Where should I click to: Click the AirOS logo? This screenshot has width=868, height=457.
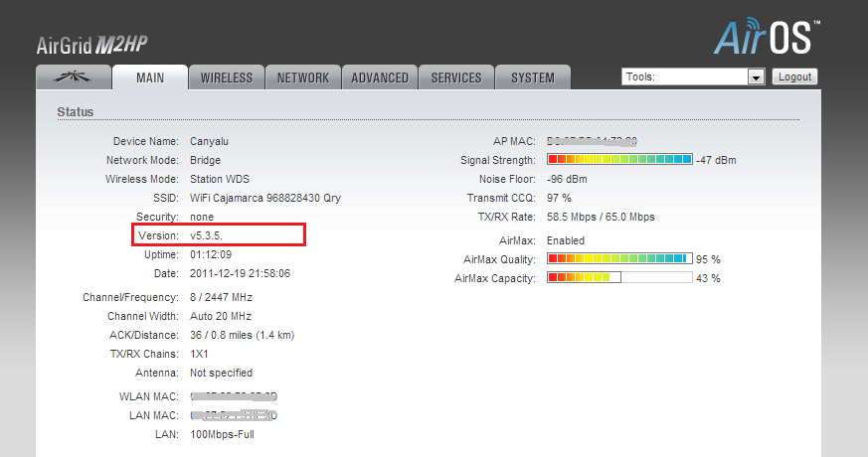[767, 37]
